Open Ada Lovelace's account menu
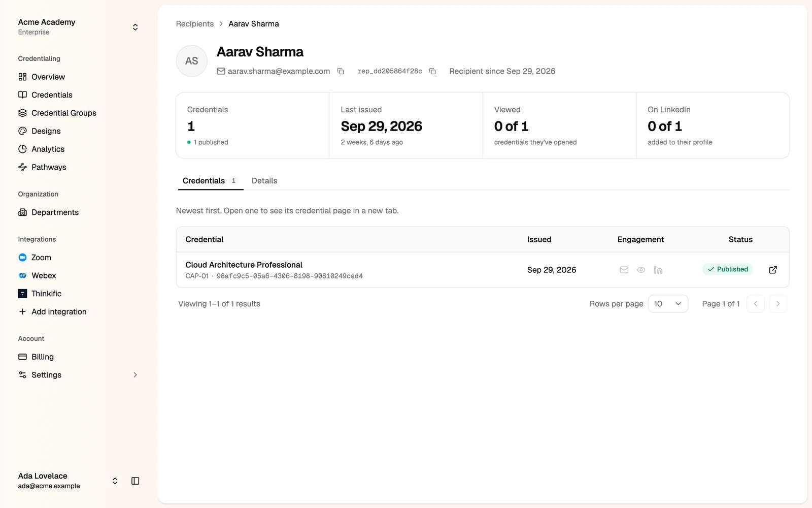This screenshot has height=508, width=812. pyautogui.click(x=69, y=481)
